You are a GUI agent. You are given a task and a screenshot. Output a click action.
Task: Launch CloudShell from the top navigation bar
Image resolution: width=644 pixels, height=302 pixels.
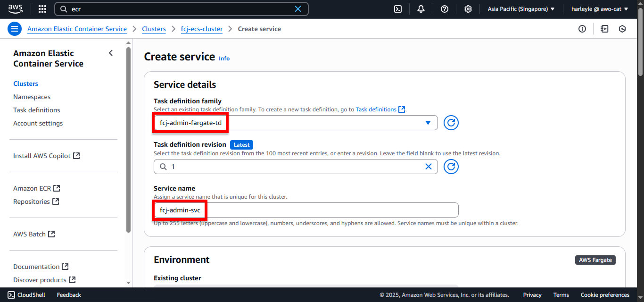tap(398, 9)
